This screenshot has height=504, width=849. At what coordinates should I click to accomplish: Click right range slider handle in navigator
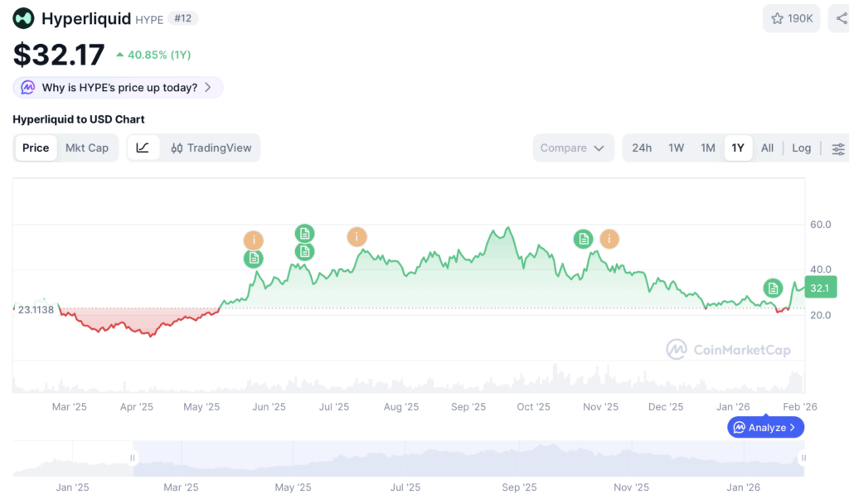(803, 458)
